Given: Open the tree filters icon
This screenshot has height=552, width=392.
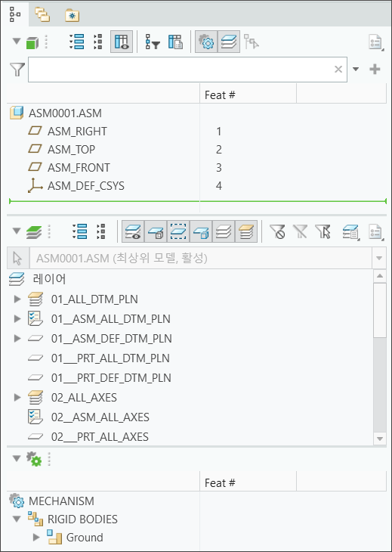Looking at the screenshot, I should click(x=153, y=42).
